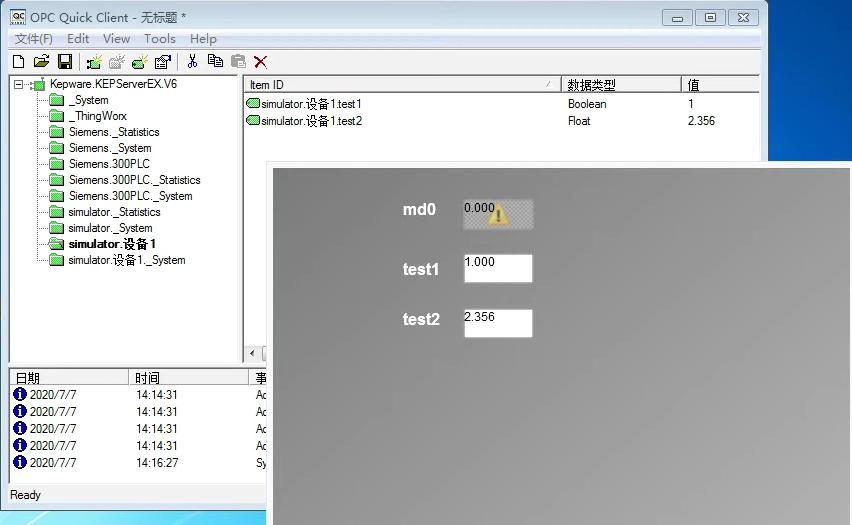Click the Cut scissors icon
This screenshot has width=852, height=525.
(192, 62)
